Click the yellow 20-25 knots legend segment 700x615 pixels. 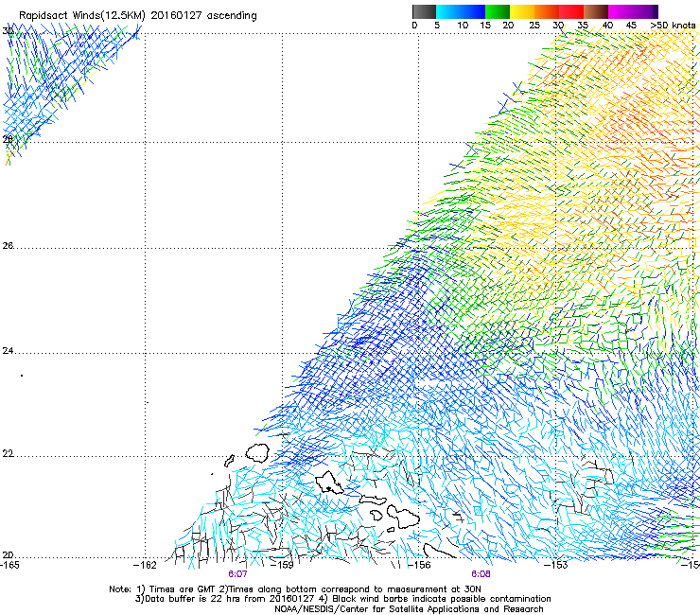[522, 11]
